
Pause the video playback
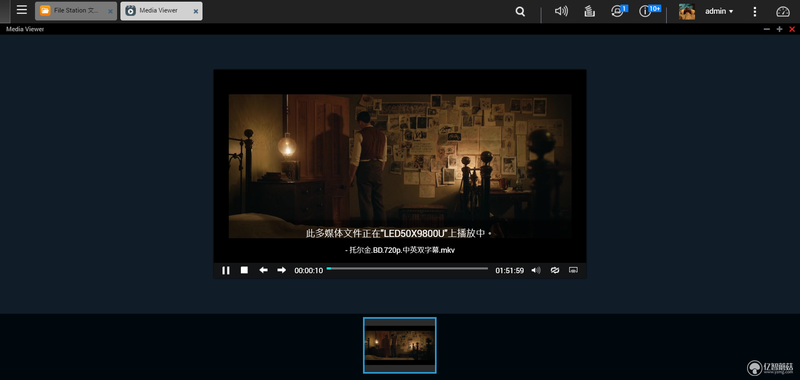point(226,270)
